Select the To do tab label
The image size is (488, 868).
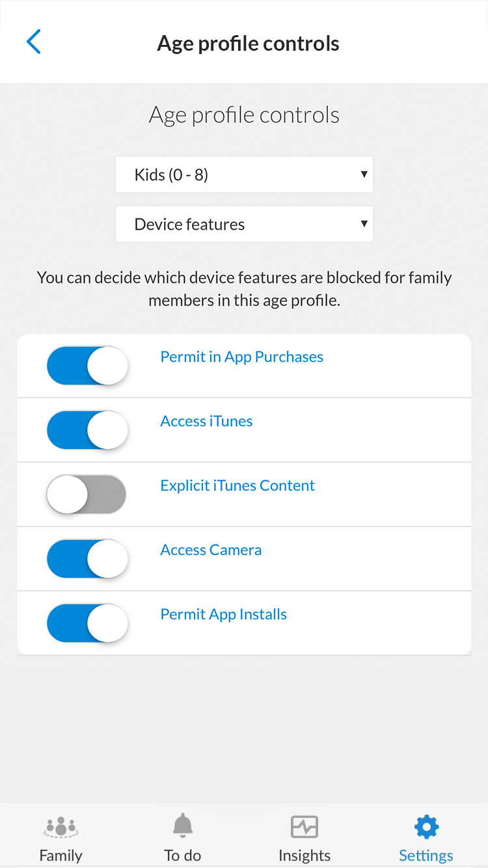183,855
